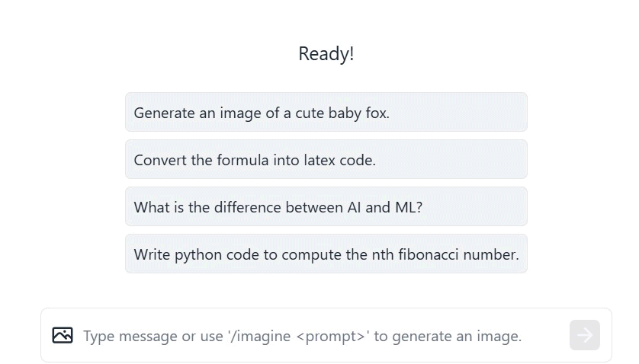Click the send arrow button

point(584,335)
